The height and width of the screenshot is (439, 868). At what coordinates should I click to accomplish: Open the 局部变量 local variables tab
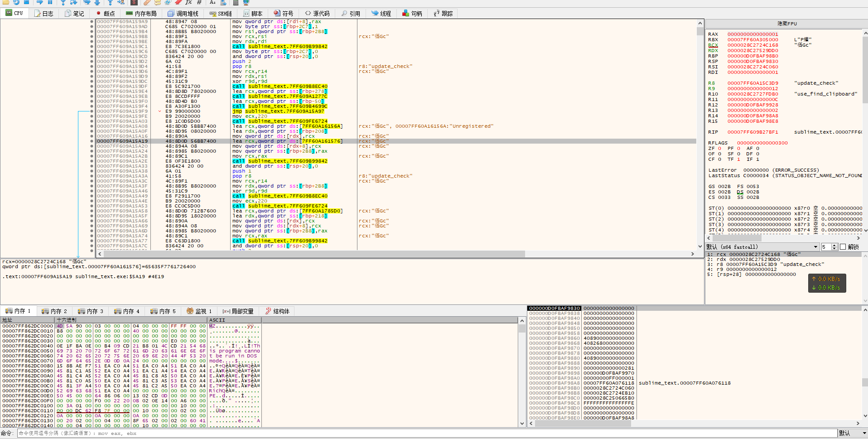238,311
